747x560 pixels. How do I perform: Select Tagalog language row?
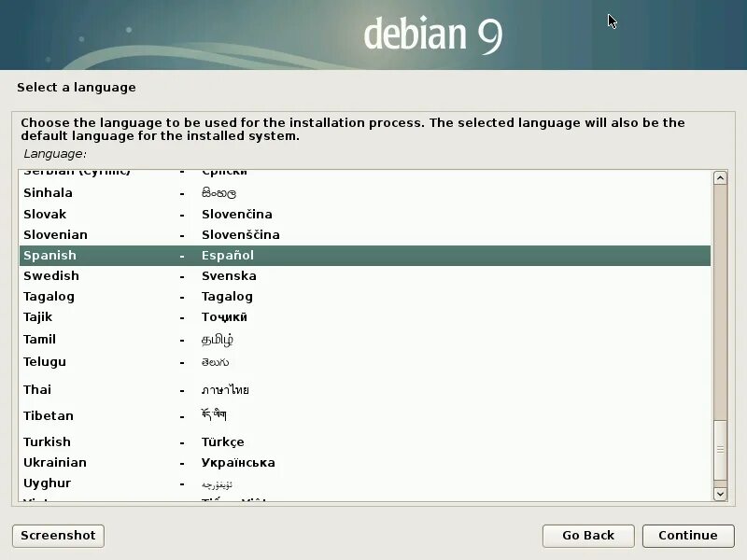coord(365,296)
